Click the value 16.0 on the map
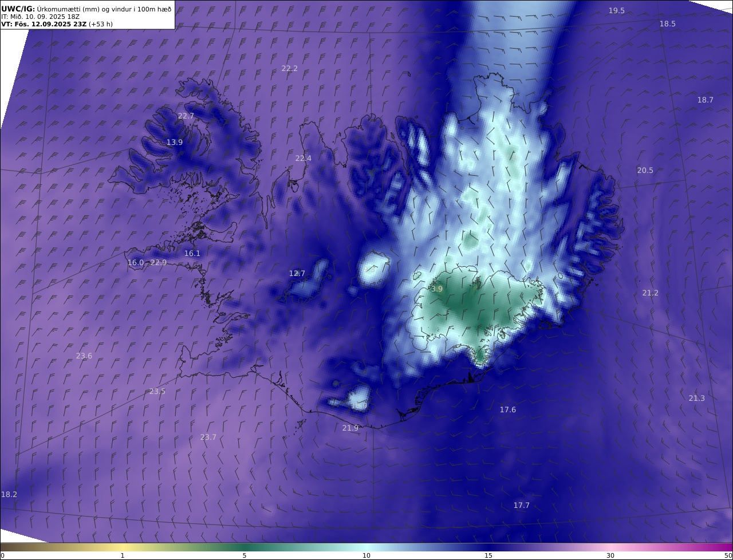This screenshot has height=560, width=733. pos(136,263)
